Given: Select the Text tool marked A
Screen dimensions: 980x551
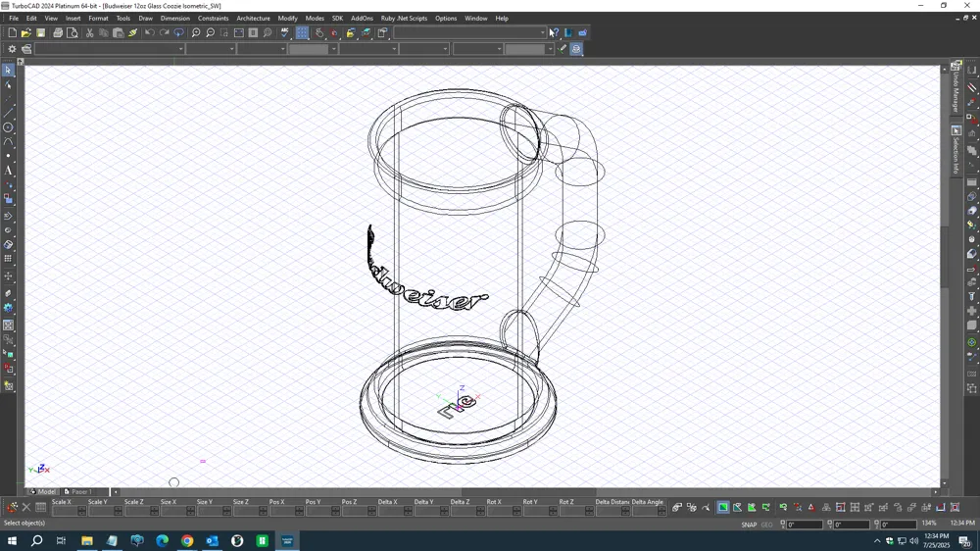Looking at the screenshot, I should pos(8,171).
